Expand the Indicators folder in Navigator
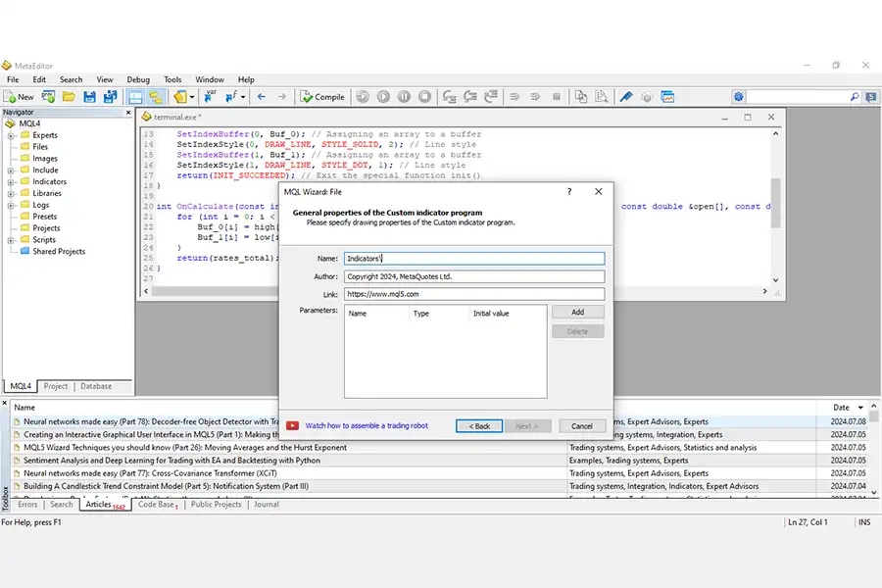Screen dimensions: 882x588 pos(11,182)
